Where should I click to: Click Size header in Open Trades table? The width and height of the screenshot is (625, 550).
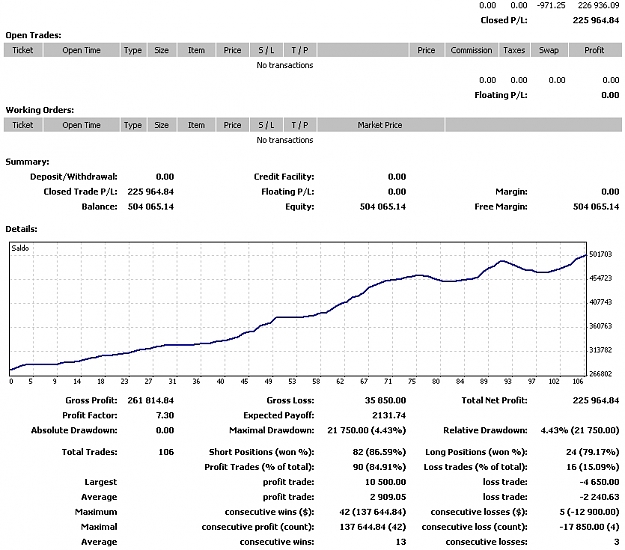(x=161, y=50)
